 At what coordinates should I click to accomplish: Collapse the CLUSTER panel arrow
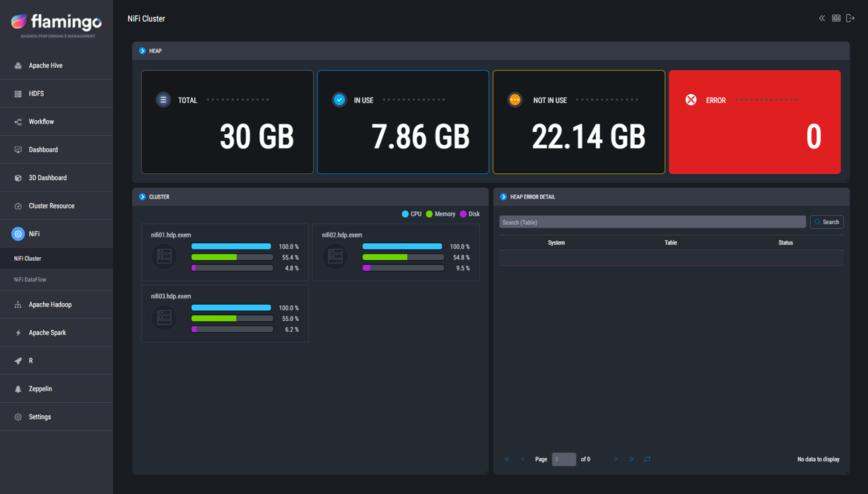click(142, 197)
